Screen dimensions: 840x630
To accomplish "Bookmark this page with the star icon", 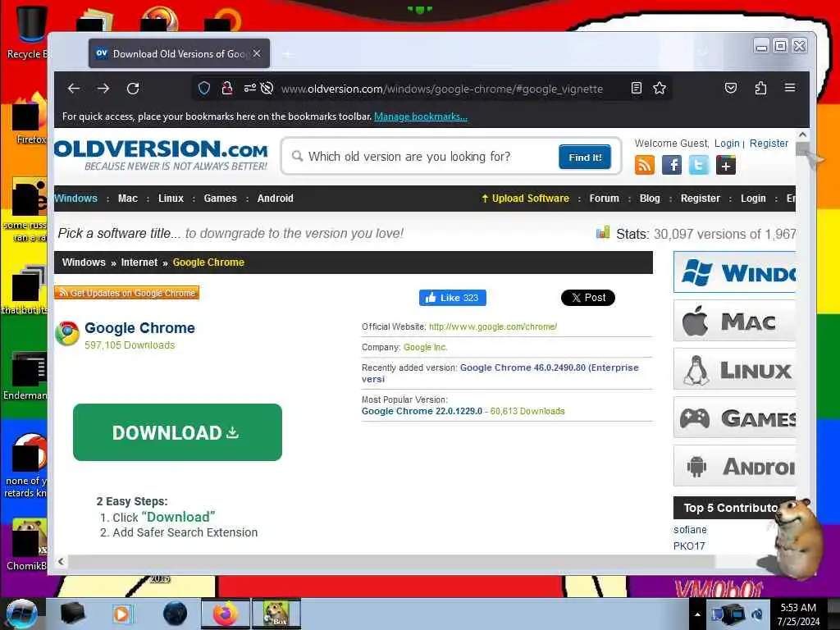I will 660,88.
